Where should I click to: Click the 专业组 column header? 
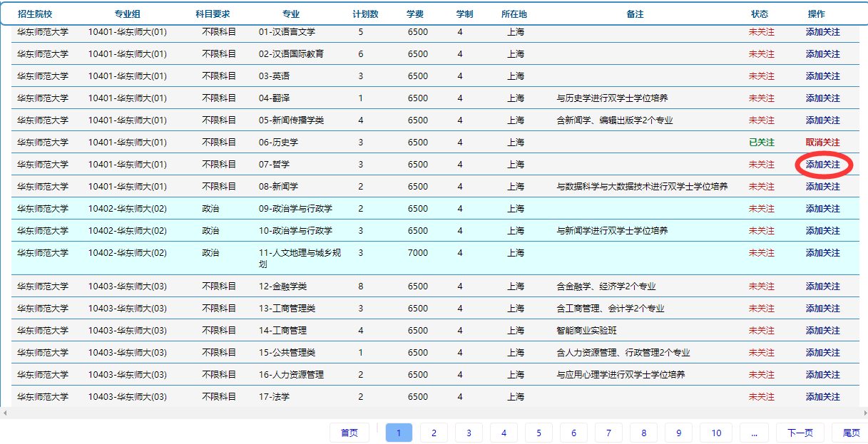tap(127, 14)
